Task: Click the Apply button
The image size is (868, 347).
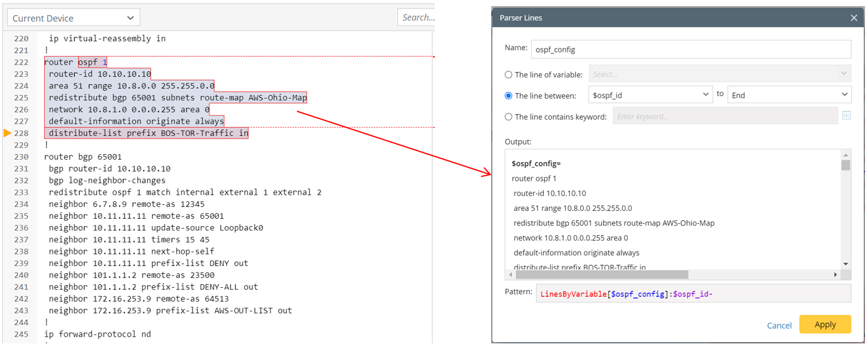Action: coord(825,324)
